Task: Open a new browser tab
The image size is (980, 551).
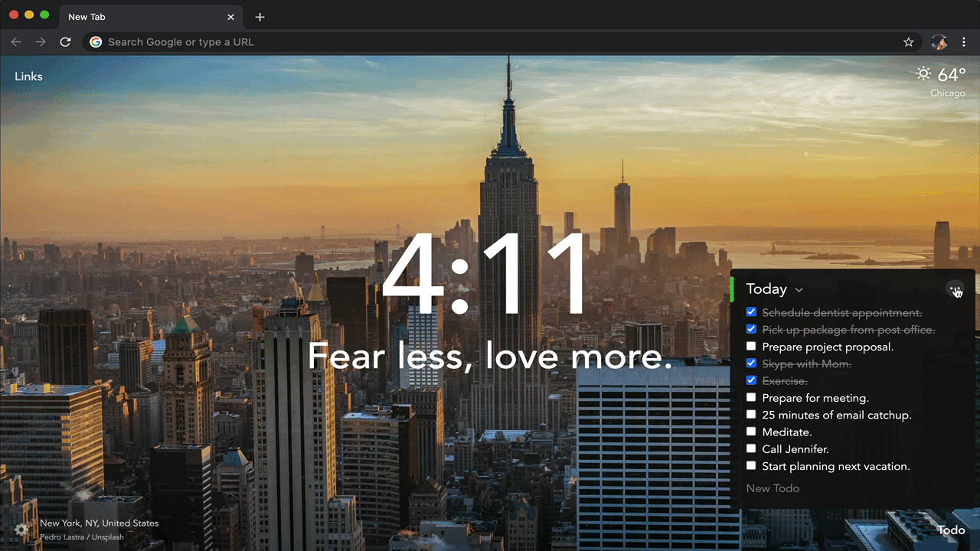Action: [x=260, y=17]
